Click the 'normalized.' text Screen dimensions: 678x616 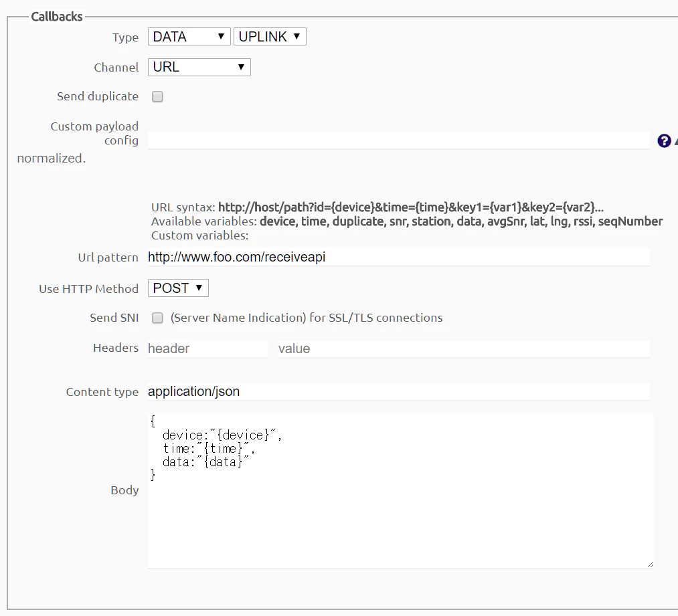coord(52,159)
